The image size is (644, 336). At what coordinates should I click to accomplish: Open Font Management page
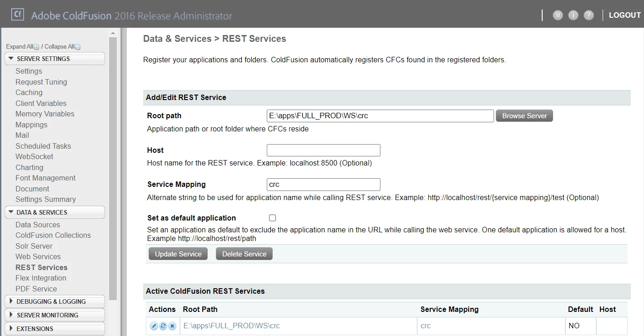(x=45, y=178)
